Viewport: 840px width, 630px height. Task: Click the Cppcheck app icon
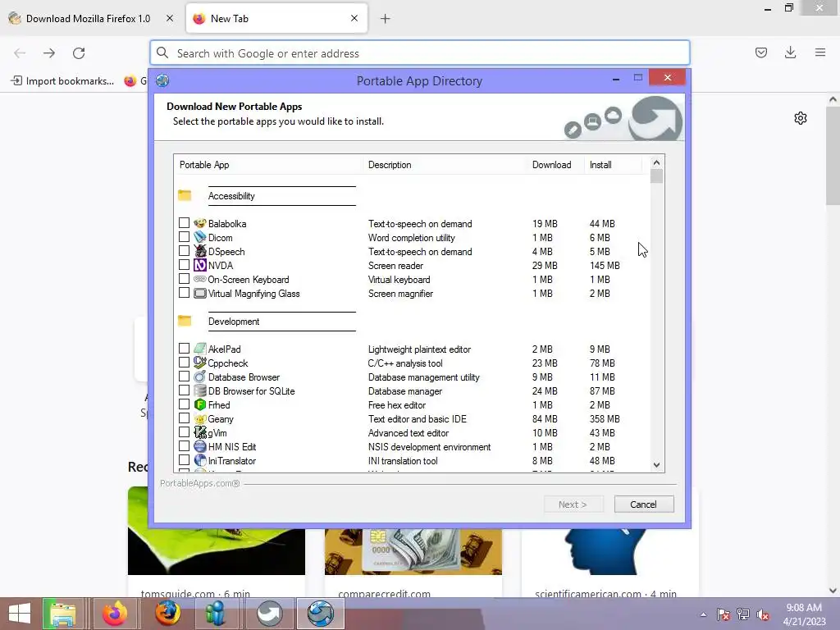pyautogui.click(x=200, y=363)
